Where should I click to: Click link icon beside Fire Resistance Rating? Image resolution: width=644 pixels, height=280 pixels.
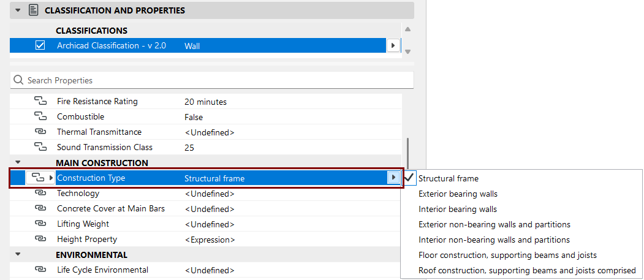tap(40, 101)
